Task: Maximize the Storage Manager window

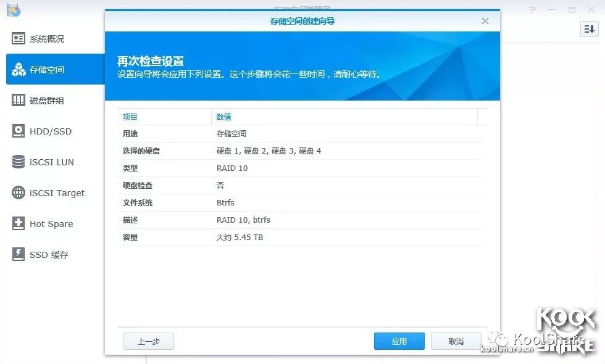Action: (x=572, y=10)
